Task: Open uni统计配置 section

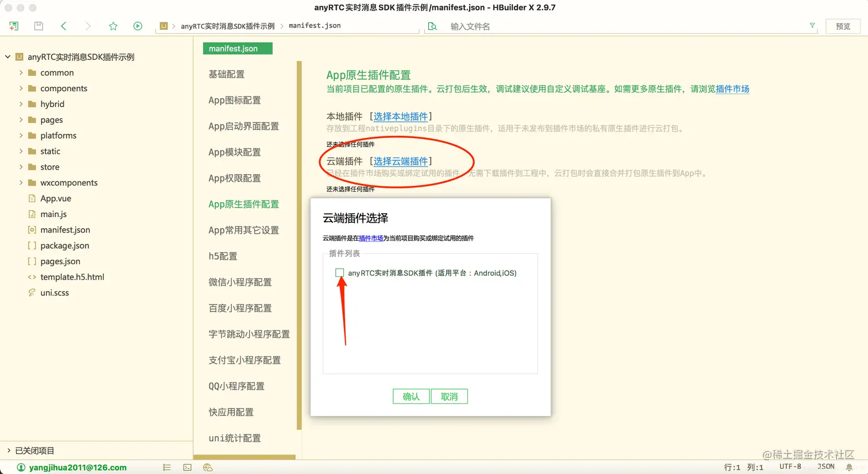Action: 235,438
